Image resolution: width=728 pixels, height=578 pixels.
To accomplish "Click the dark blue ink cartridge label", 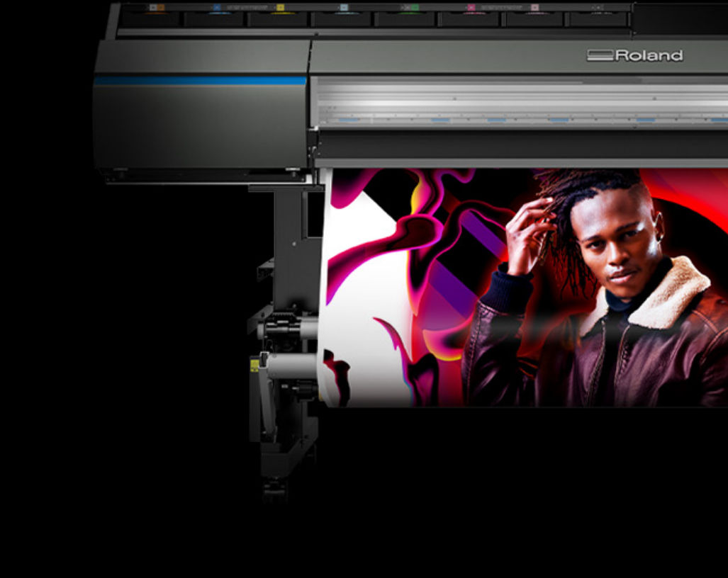I will [x=217, y=8].
